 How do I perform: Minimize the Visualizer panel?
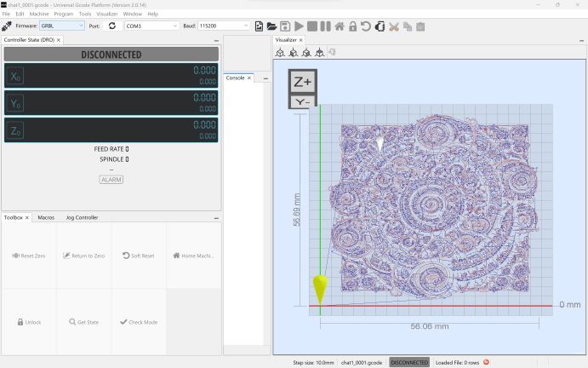click(582, 41)
